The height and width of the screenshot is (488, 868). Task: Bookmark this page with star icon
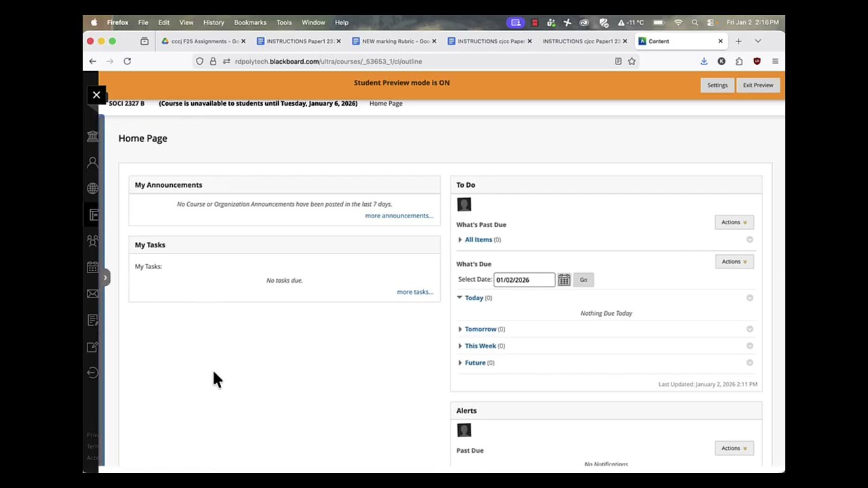click(631, 62)
